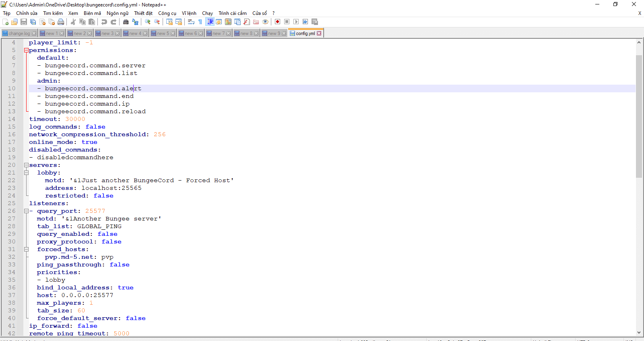Toggle the indent guide toolbar button
The width and height of the screenshot is (644, 341).
(x=210, y=22)
